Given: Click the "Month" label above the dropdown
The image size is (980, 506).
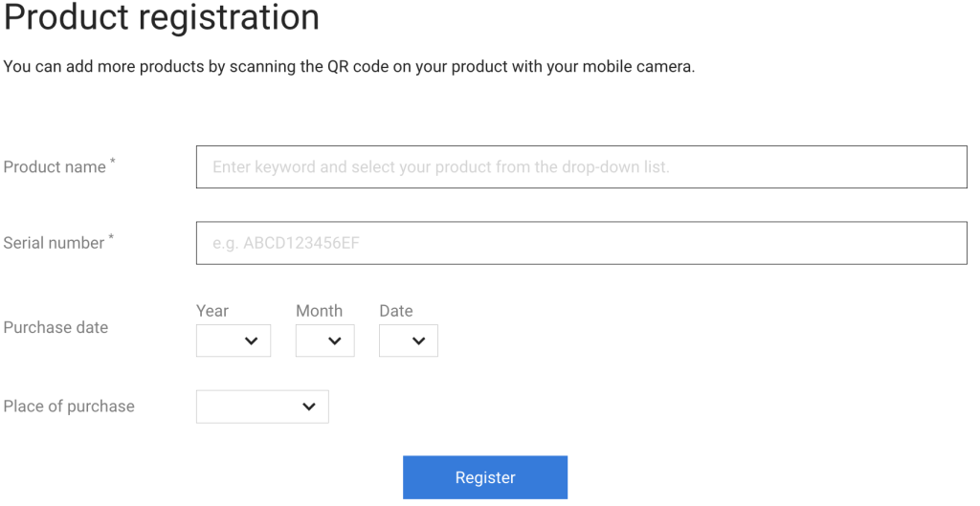Looking at the screenshot, I should click(x=319, y=311).
